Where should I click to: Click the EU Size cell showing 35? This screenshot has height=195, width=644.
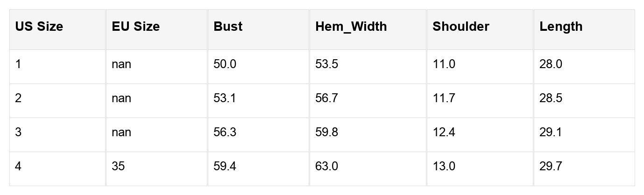pos(156,169)
